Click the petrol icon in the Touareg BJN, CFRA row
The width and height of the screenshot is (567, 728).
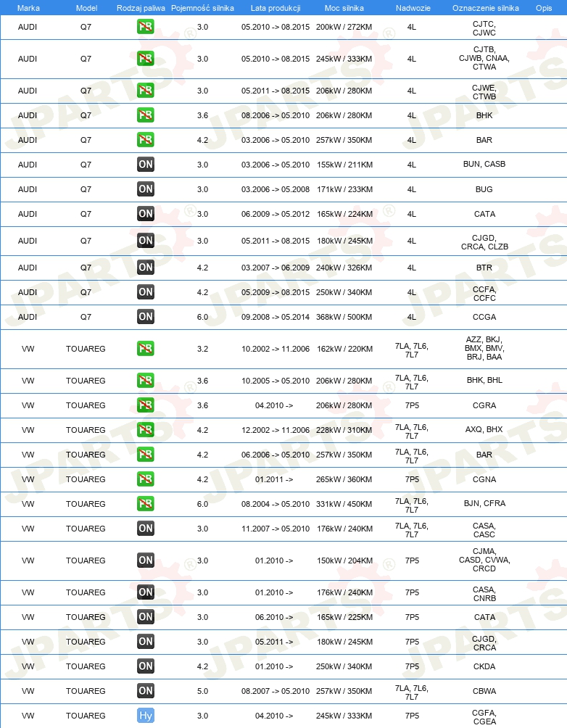coord(145,504)
